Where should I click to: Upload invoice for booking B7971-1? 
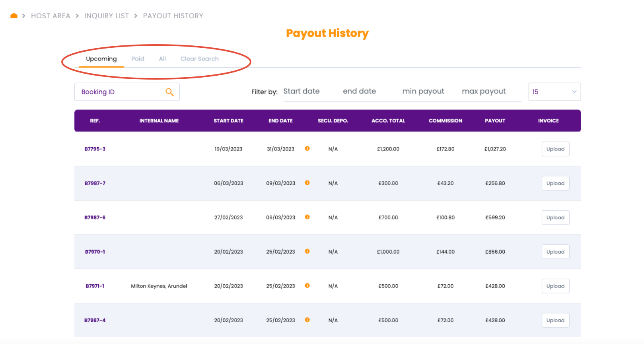(x=555, y=286)
